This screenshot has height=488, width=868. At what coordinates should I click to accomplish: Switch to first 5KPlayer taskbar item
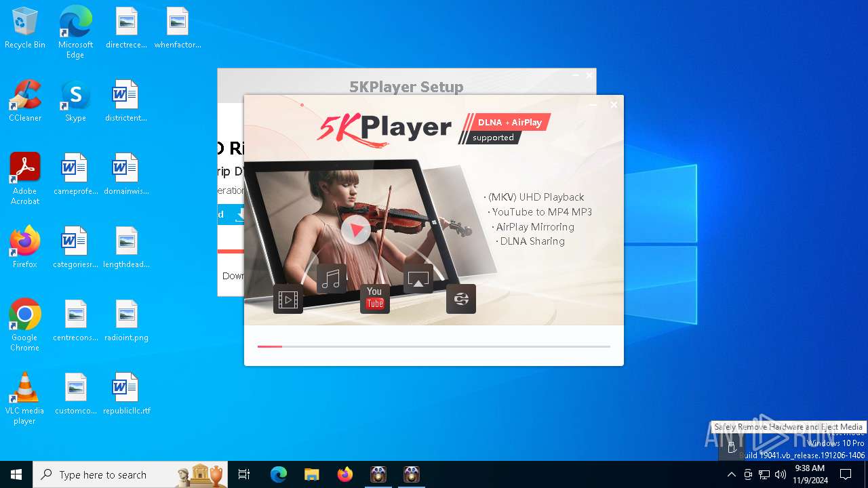(378, 474)
